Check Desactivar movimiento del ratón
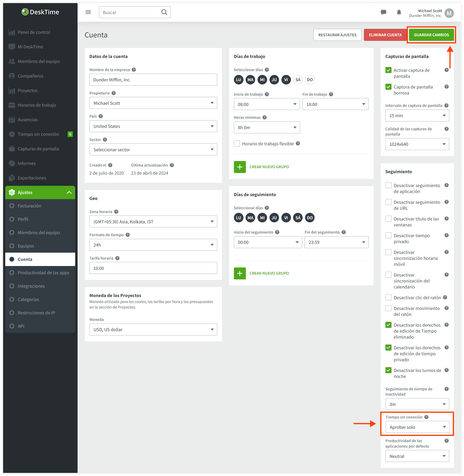The width and height of the screenshot is (464, 476). coord(388,308)
